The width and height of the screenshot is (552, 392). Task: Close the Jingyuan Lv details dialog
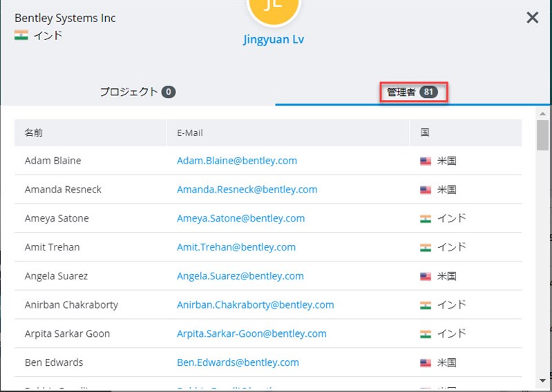click(532, 17)
